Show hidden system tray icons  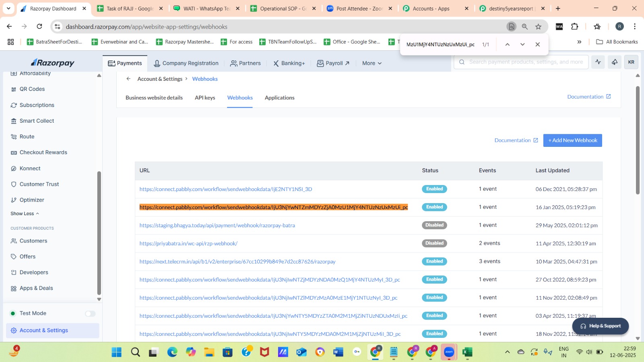tap(507, 352)
